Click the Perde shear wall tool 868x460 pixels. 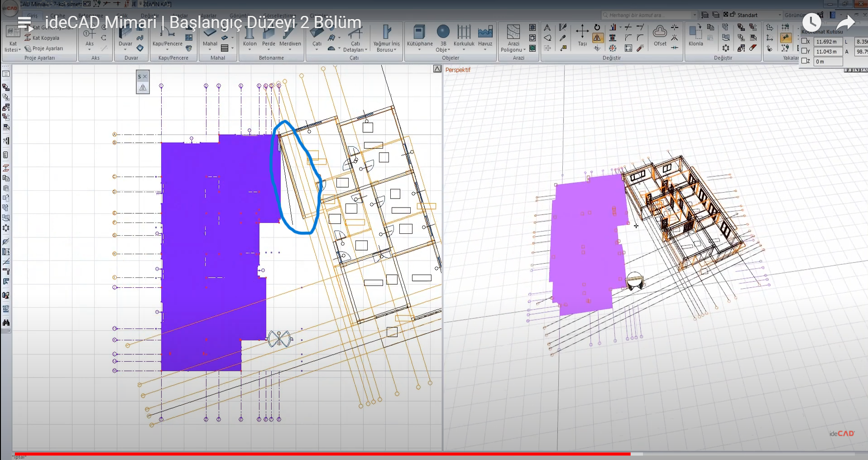pos(269,35)
